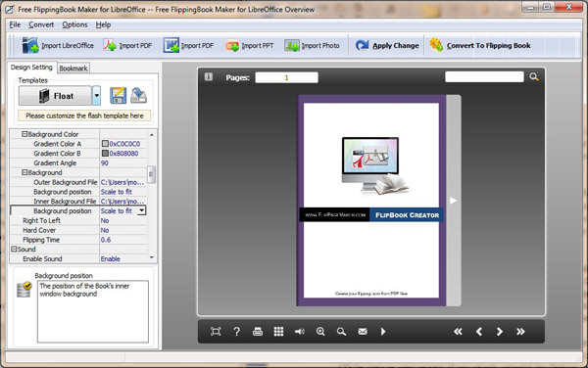588x368 pixels.
Task: Open the template dropdown arrow beside Float
Action: point(97,96)
